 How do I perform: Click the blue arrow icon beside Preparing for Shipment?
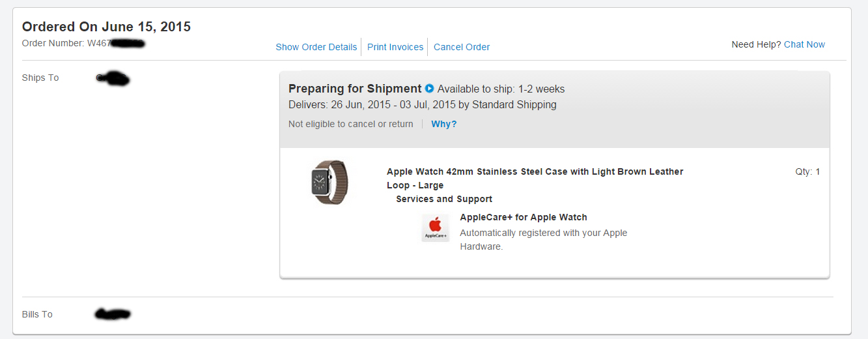[429, 89]
